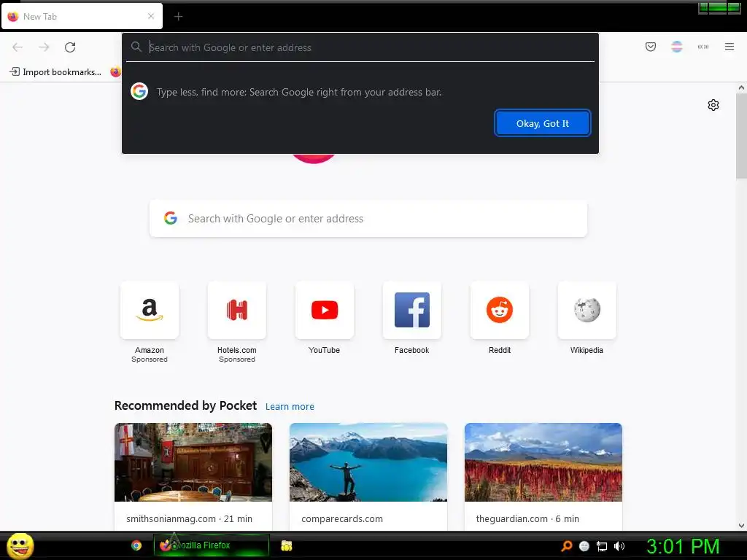Save page to Pocket
Image resolution: width=747 pixels, height=560 pixels.
click(650, 47)
